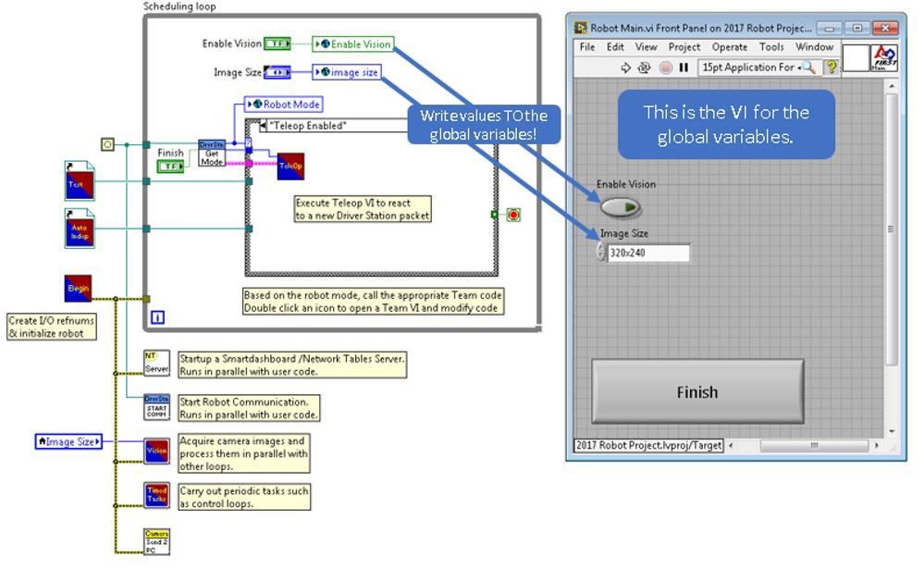Viewport: 924px width, 569px height.
Task: Open the "Teleop Enabled" case selector
Action: (x=334, y=125)
